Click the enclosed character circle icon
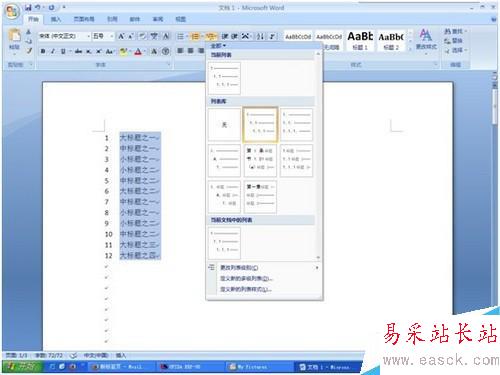Viewport: 500px width, 375px height. point(166,51)
